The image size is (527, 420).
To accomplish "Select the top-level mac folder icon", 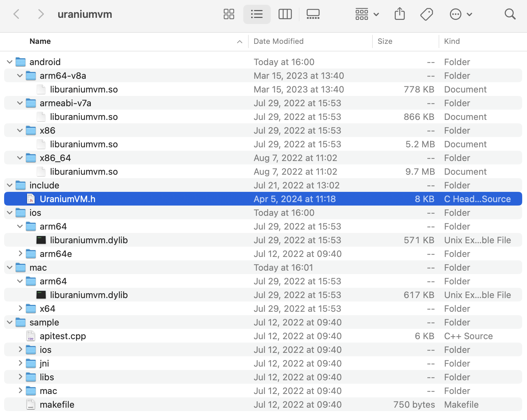I will pos(21,268).
